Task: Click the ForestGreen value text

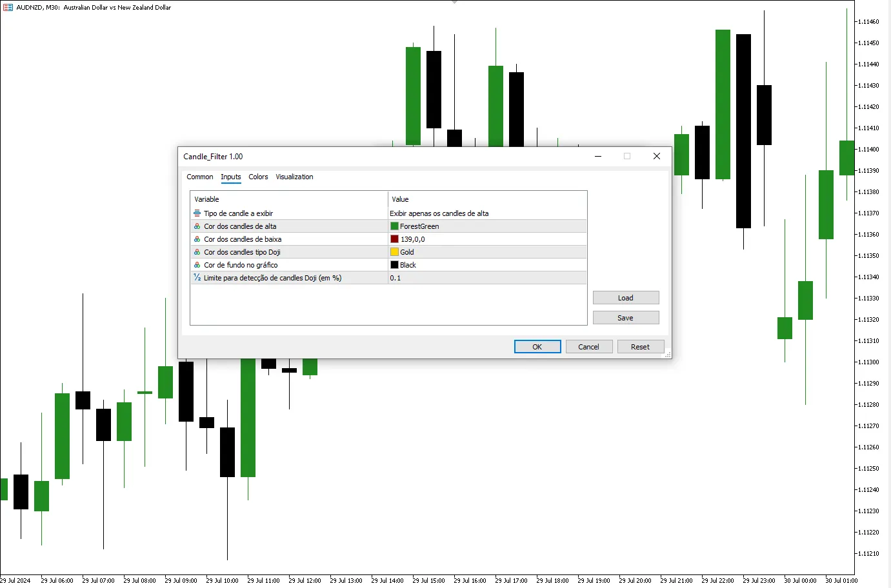Action: point(419,226)
